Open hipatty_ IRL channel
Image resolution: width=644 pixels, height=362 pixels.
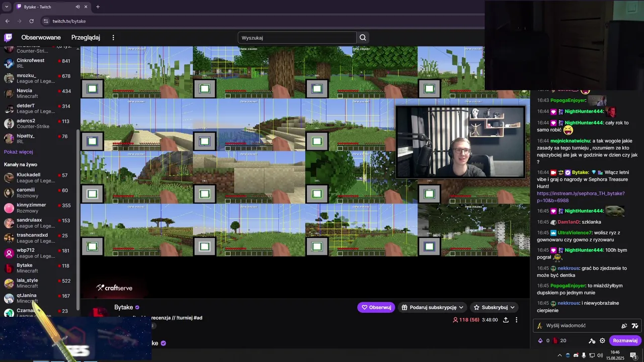(x=39, y=139)
